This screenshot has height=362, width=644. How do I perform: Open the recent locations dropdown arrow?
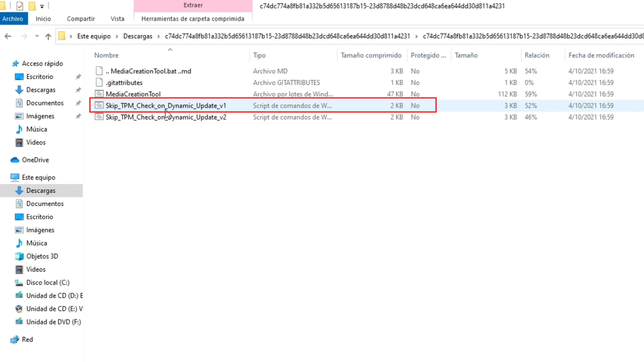(x=37, y=36)
